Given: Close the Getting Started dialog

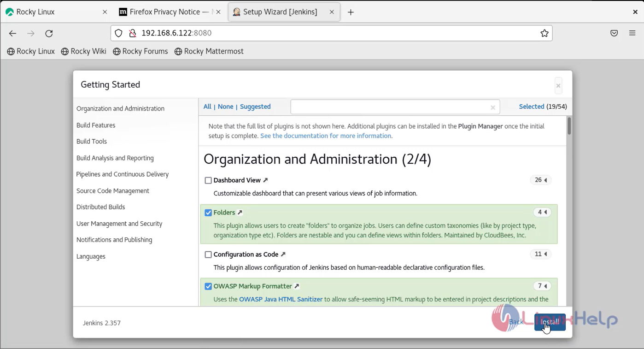Looking at the screenshot, I should [558, 86].
